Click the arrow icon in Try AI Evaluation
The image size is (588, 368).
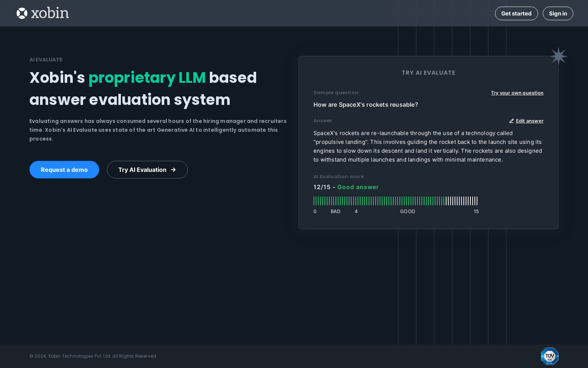[173, 170]
